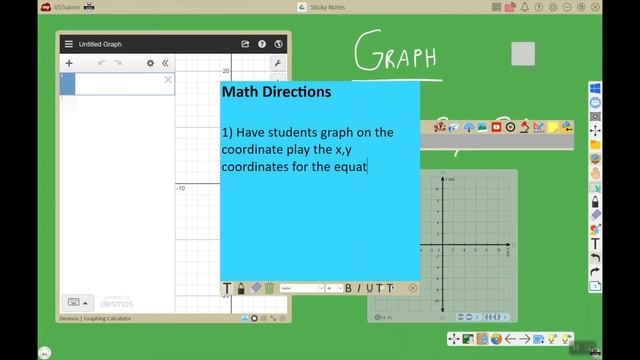
Task: Click the Sticky Notes title label
Action: (327, 7)
